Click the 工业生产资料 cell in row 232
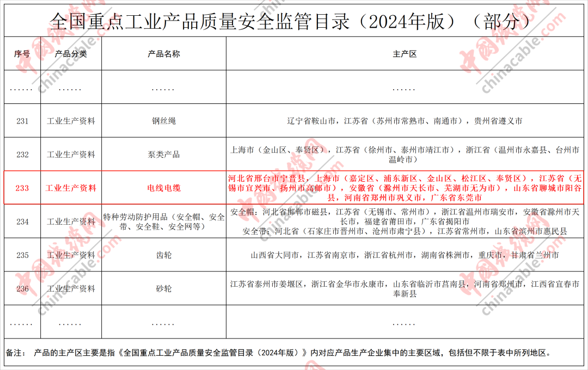Image resolution: width=588 pixels, height=370 pixels. coord(71,155)
